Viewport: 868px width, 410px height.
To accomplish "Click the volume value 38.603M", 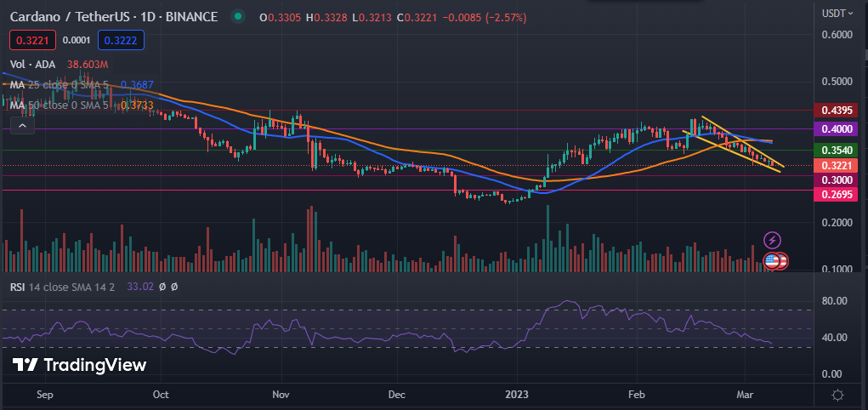I will (88, 65).
